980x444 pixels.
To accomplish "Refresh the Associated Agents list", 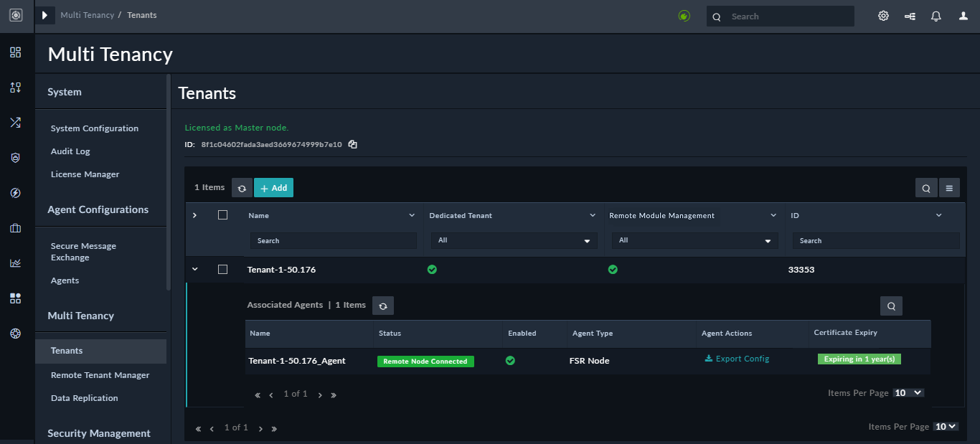I will [x=382, y=305].
